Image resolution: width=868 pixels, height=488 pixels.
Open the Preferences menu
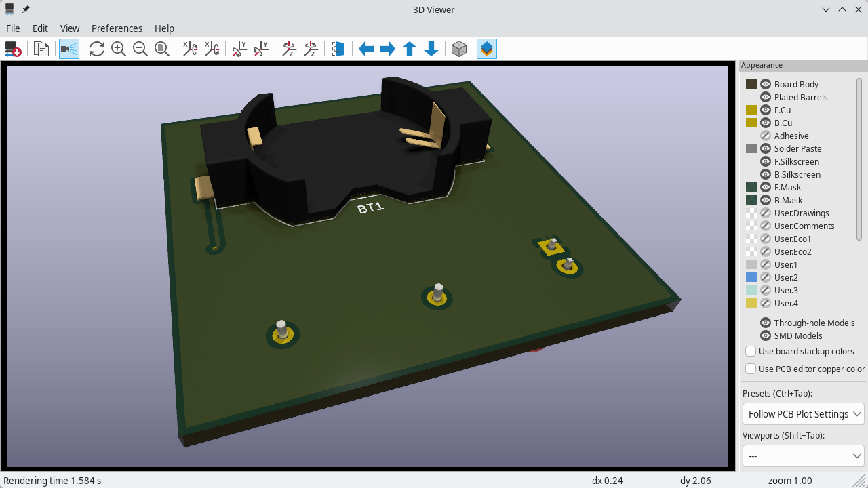point(117,28)
